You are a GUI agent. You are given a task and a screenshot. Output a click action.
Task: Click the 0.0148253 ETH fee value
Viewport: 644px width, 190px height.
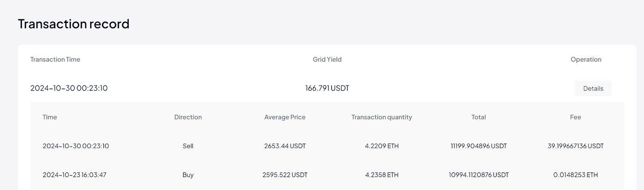[575, 175]
